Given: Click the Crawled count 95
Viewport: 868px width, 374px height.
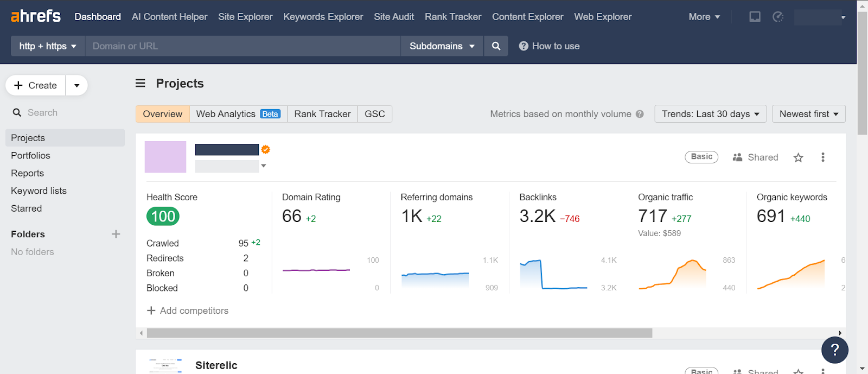Looking at the screenshot, I should pos(244,243).
